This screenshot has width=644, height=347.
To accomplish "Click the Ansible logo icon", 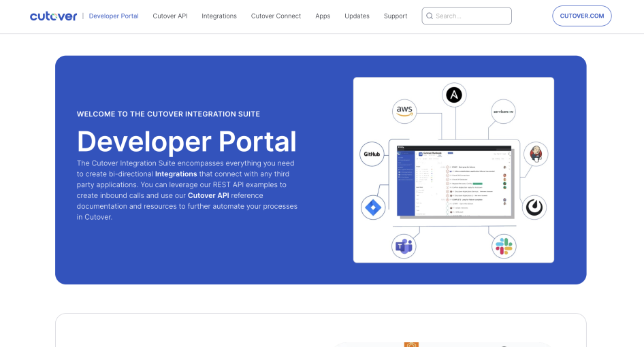I will [x=454, y=95].
